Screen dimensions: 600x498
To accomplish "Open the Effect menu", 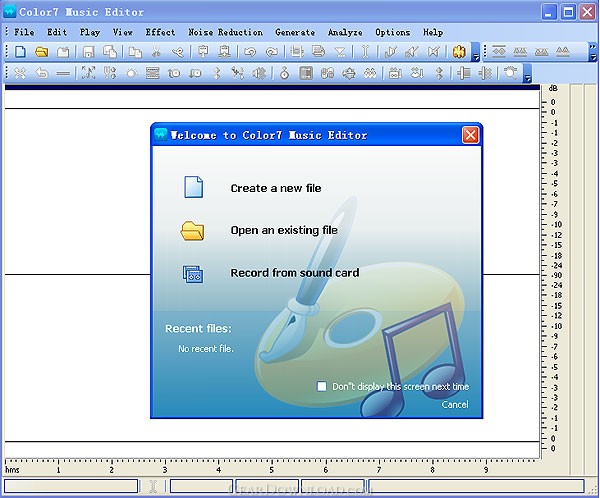I will click(160, 32).
